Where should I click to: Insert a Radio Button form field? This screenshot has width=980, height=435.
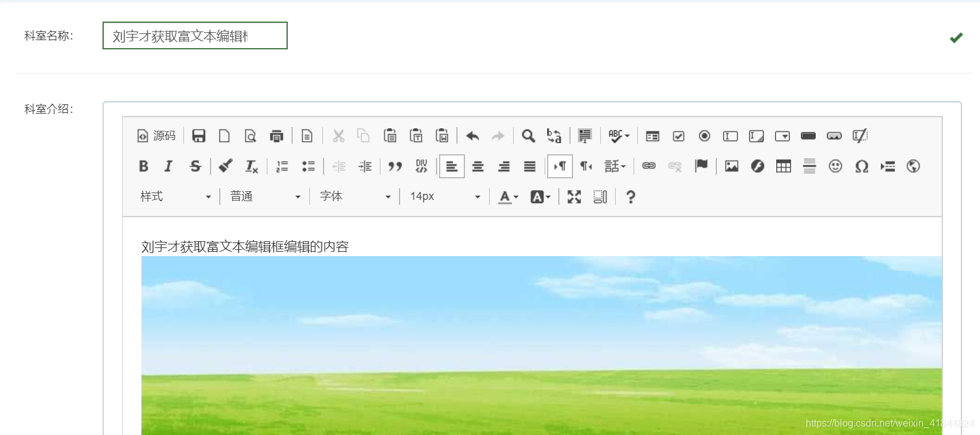[705, 136]
